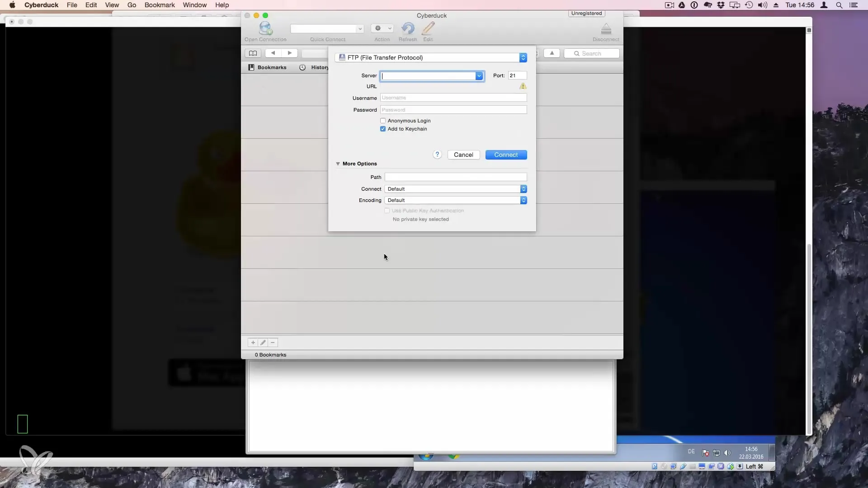Click the screen recording camera menu bar icon
This screenshot has width=868, height=488.
pos(670,5)
